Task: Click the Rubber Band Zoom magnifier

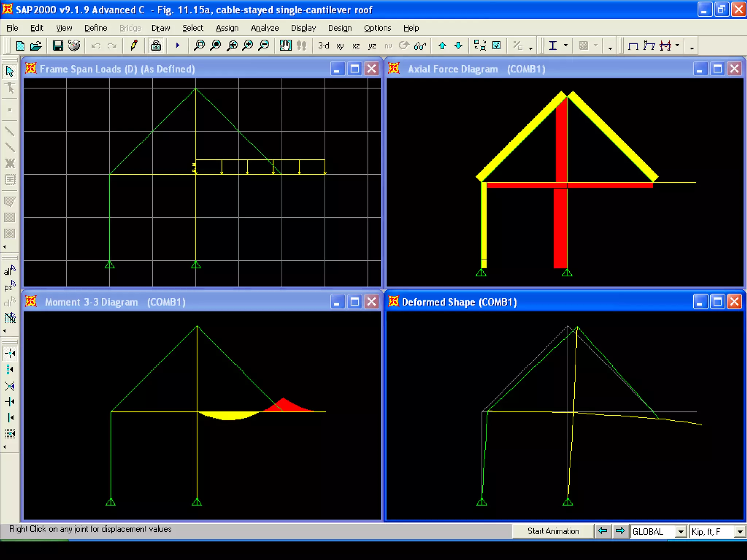Action: 199,46
